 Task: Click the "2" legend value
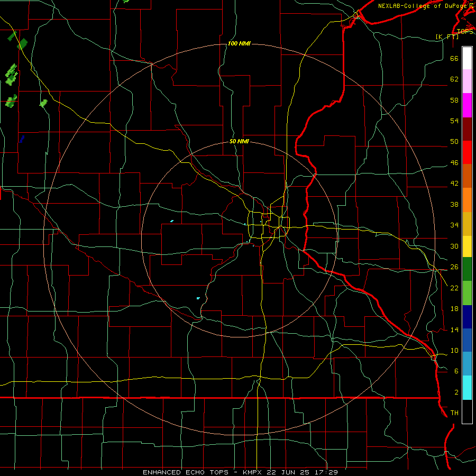456,392
